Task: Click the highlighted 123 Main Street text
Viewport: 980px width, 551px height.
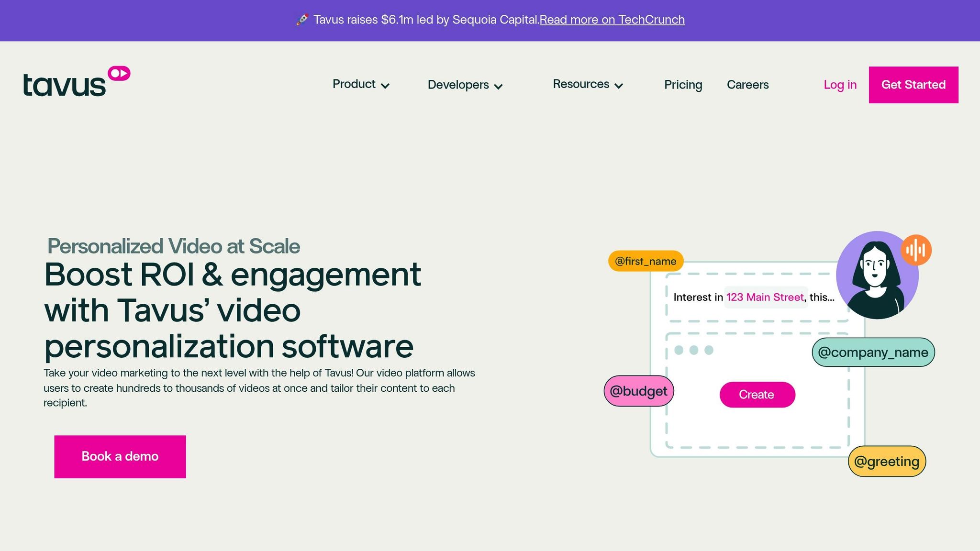Action: (765, 298)
